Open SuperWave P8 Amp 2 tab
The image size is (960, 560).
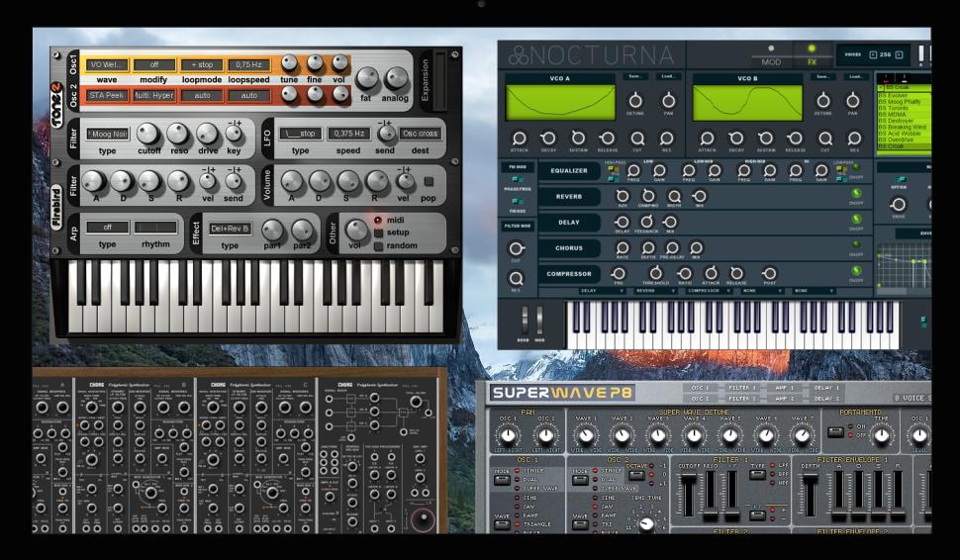[x=784, y=399]
